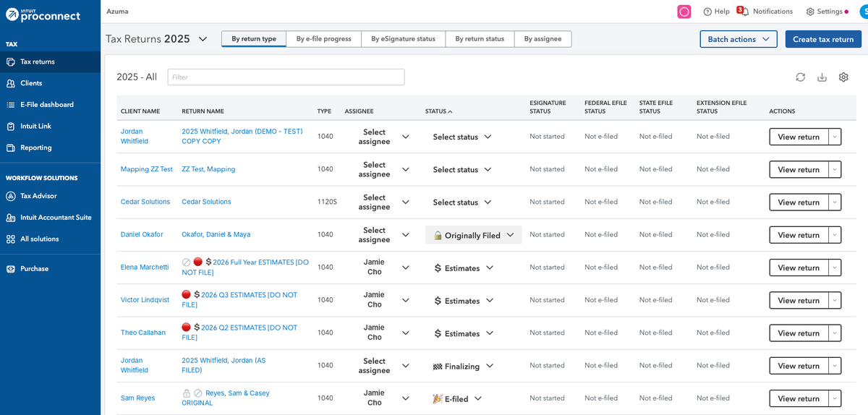
Task: Click View return for Cedar Solutions
Action: pos(799,202)
